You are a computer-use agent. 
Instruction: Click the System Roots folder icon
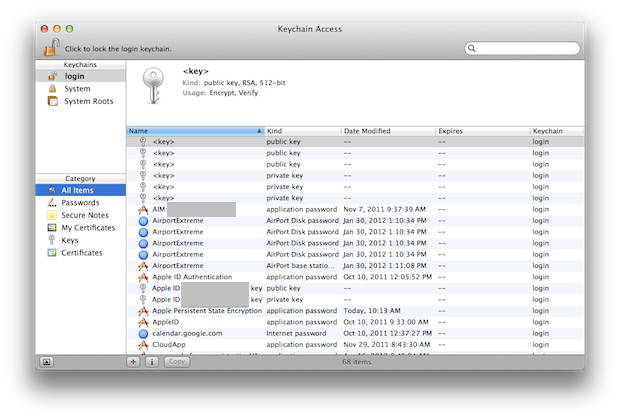pos(53,101)
